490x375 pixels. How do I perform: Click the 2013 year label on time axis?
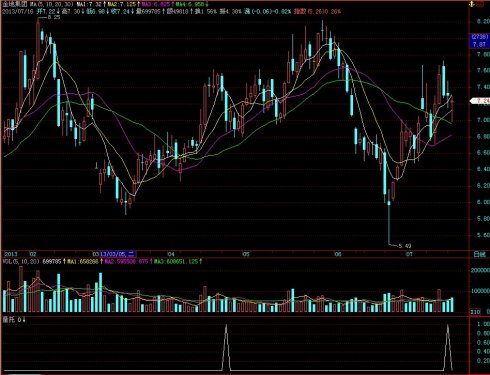pyautogui.click(x=10, y=254)
